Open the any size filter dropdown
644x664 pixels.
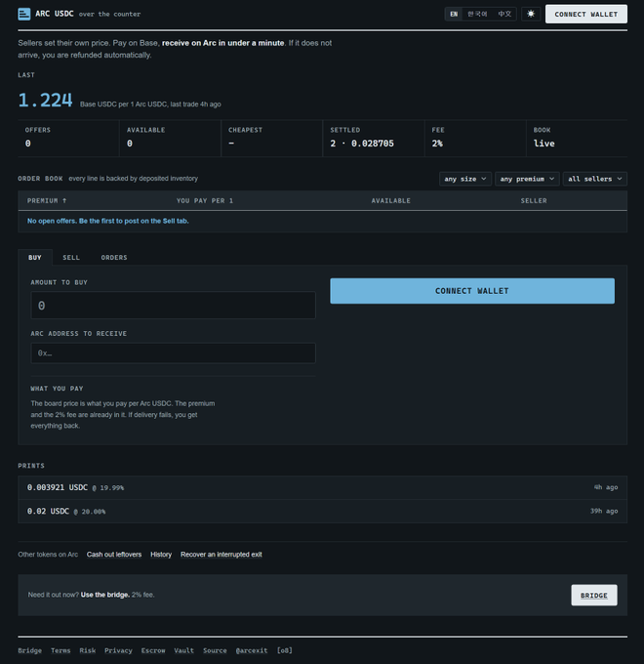tap(465, 179)
